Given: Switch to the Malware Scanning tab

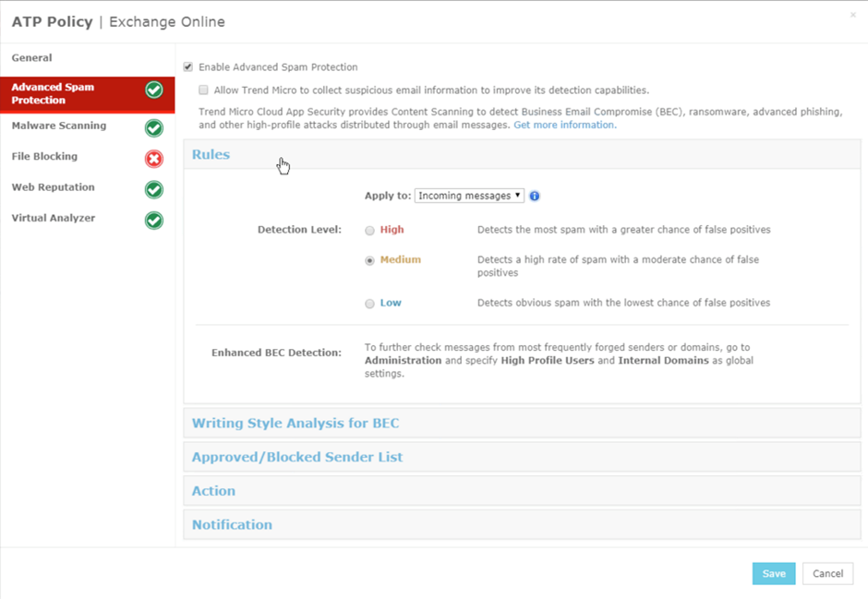Looking at the screenshot, I should [61, 126].
